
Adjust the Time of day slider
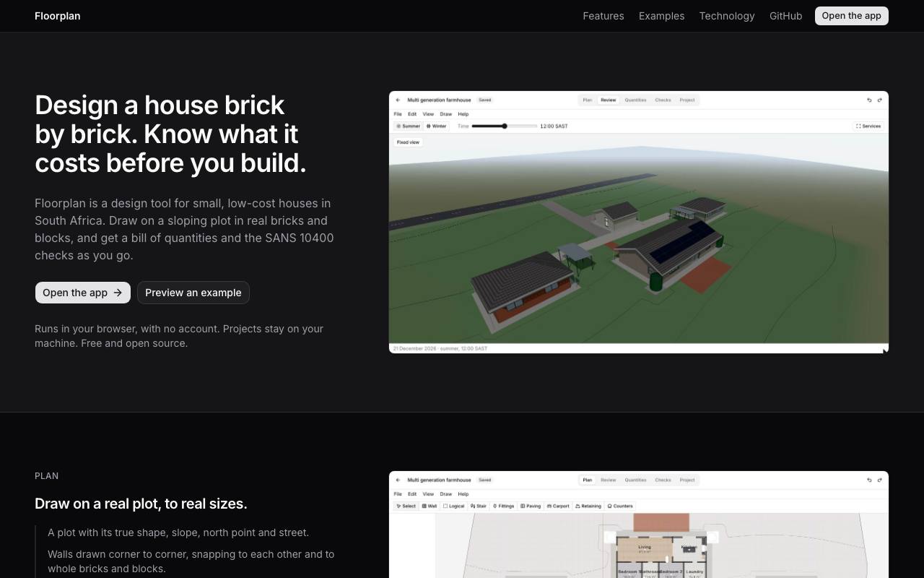(505, 126)
